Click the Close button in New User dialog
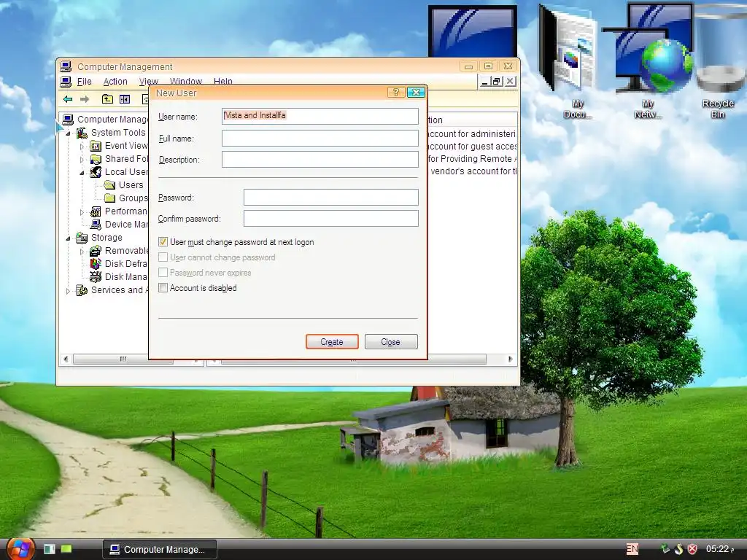747x560 pixels. [391, 342]
